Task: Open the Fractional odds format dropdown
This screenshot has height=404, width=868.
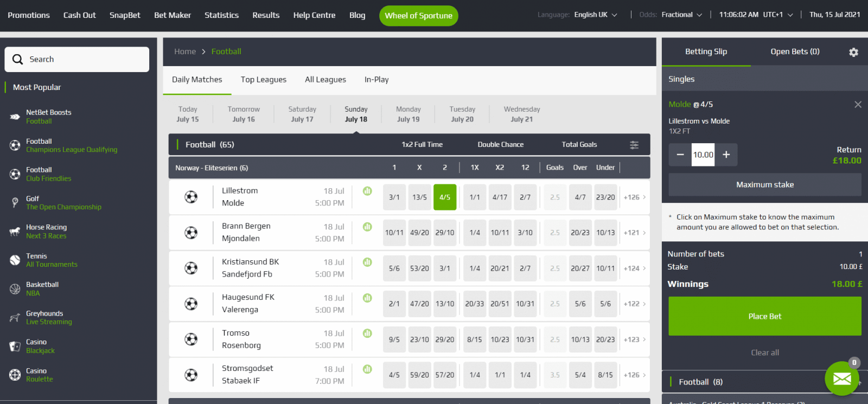Action: pos(681,15)
